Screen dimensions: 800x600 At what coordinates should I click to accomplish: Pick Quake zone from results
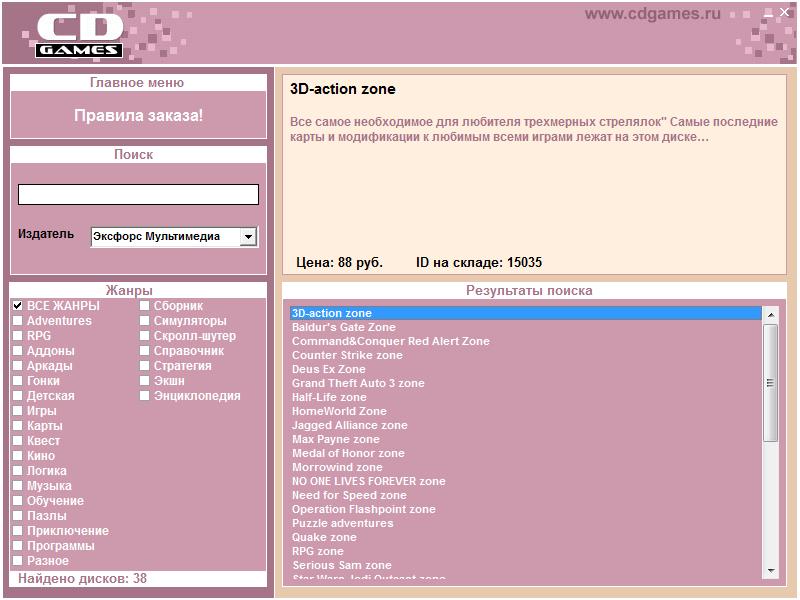click(x=526, y=538)
